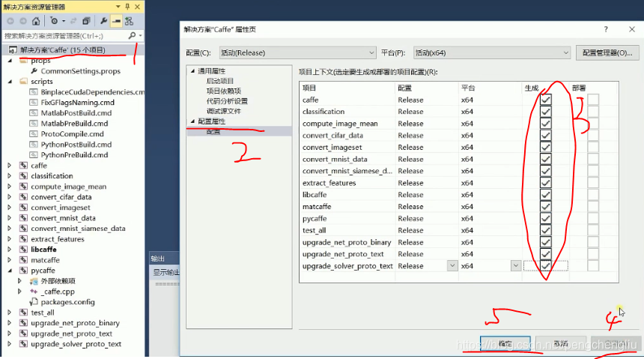Open the search options dropdown arrow
The image size is (644, 359).
[140, 36]
